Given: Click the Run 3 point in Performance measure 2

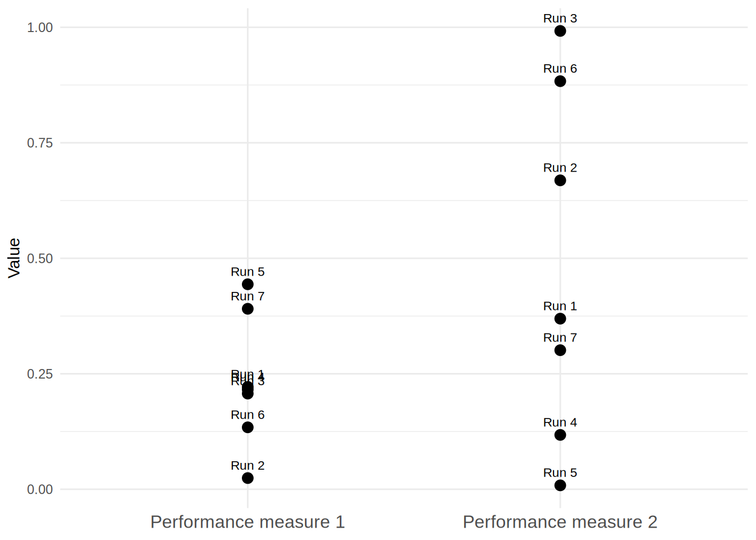Looking at the screenshot, I should 560,31.
